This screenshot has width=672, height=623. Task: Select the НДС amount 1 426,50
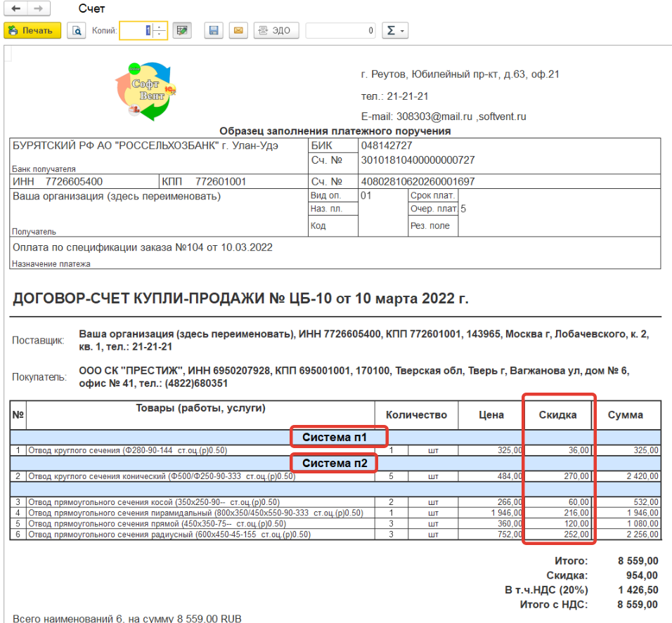click(638, 590)
